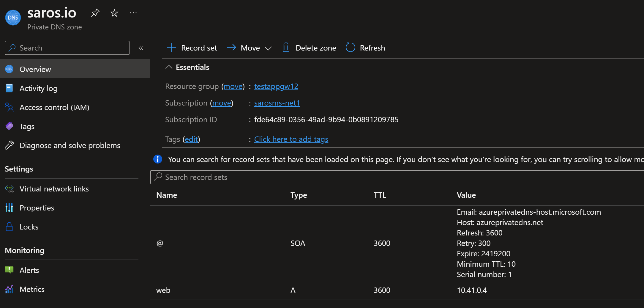This screenshot has width=644, height=308.
Task: Click 'Click here to add tags' link
Action: pos(291,139)
